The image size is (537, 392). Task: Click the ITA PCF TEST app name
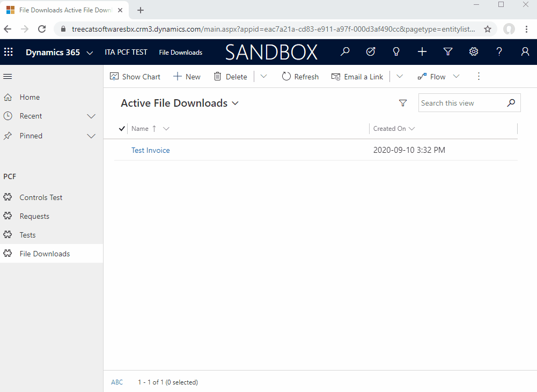click(x=126, y=52)
